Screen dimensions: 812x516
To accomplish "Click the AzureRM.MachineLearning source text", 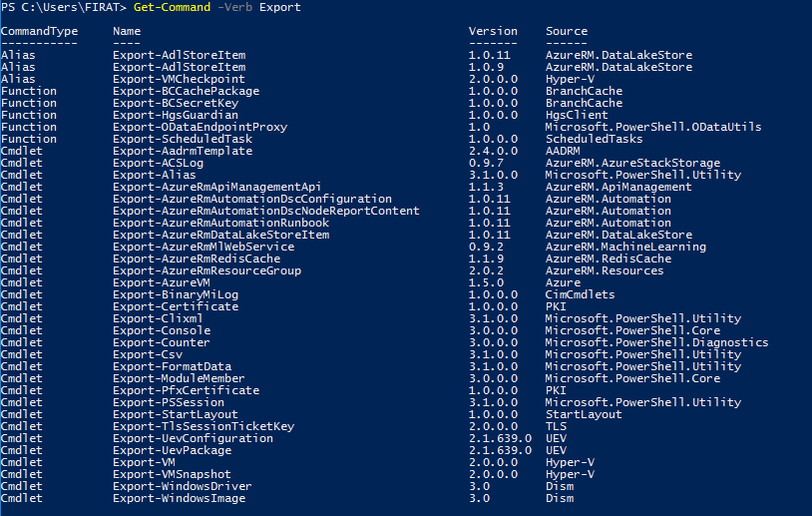I will 625,247.
